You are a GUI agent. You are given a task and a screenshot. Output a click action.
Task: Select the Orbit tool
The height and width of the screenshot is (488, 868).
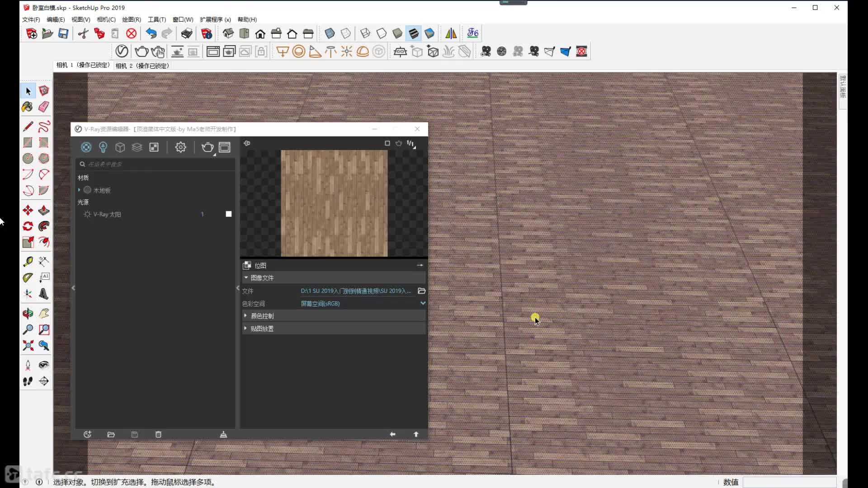pyautogui.click(x=28, y=313)
